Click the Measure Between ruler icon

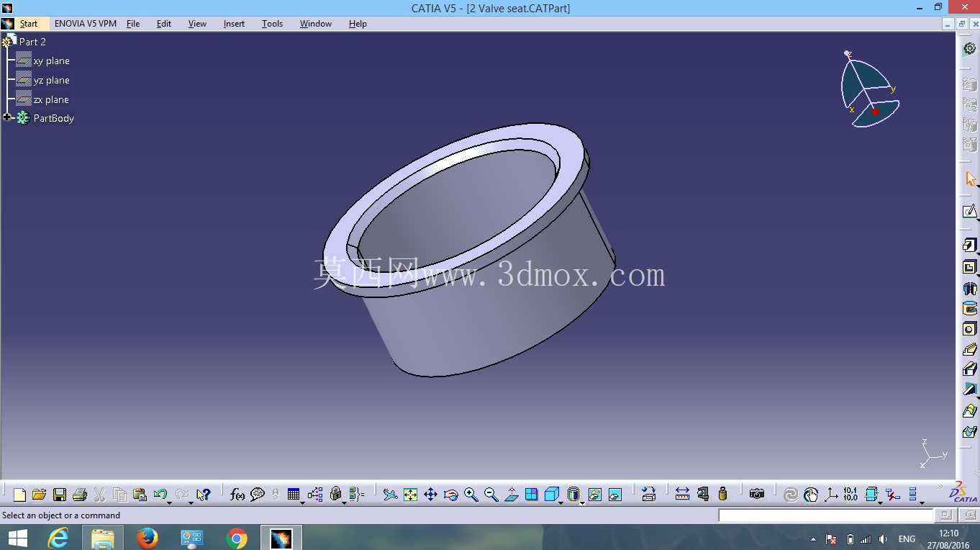682,495
